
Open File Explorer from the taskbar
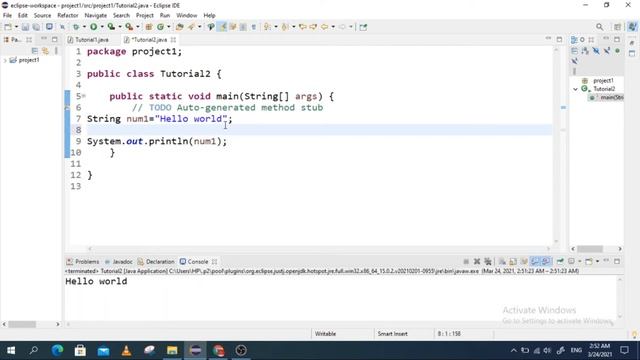[172, 350]
